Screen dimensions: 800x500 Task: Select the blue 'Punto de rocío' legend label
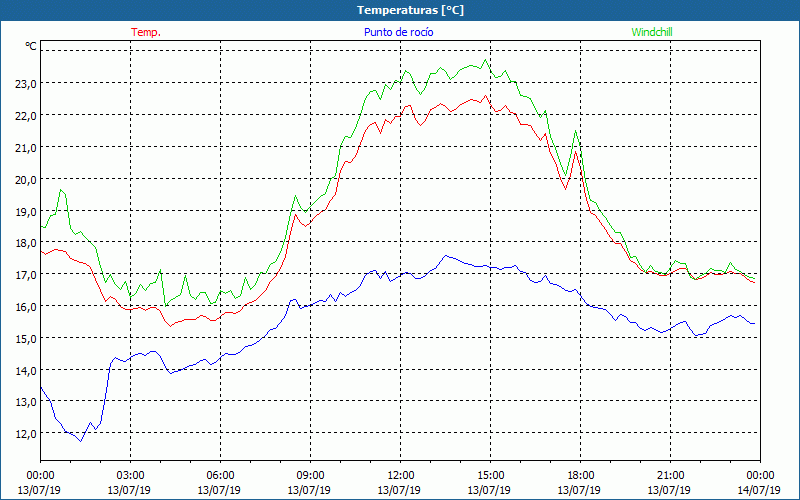[398, 32]
